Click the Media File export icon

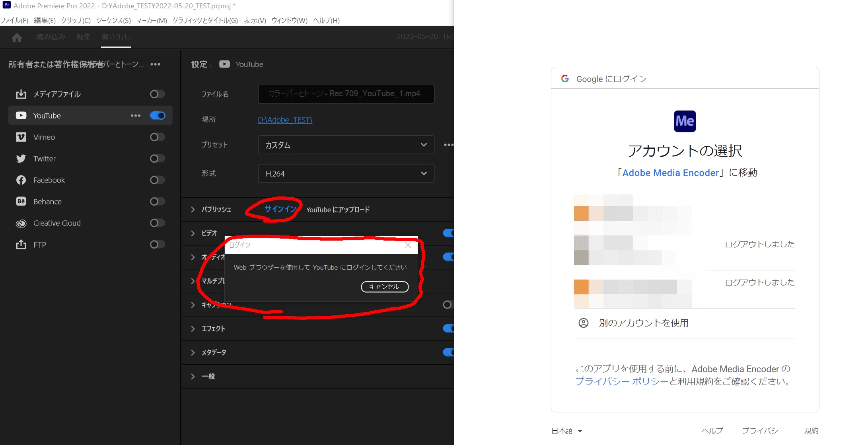tap(21, 94)
